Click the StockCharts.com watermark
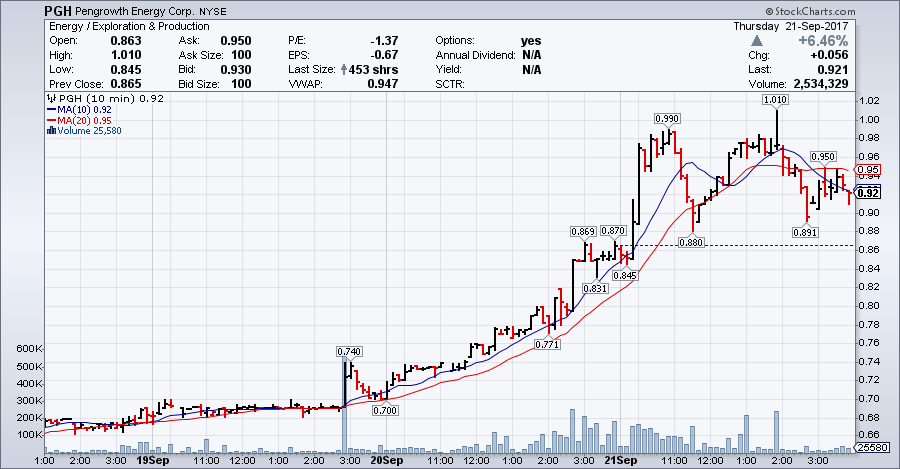Image resolution: width=900 pixels, height=469 pixels. coord(848,7)
